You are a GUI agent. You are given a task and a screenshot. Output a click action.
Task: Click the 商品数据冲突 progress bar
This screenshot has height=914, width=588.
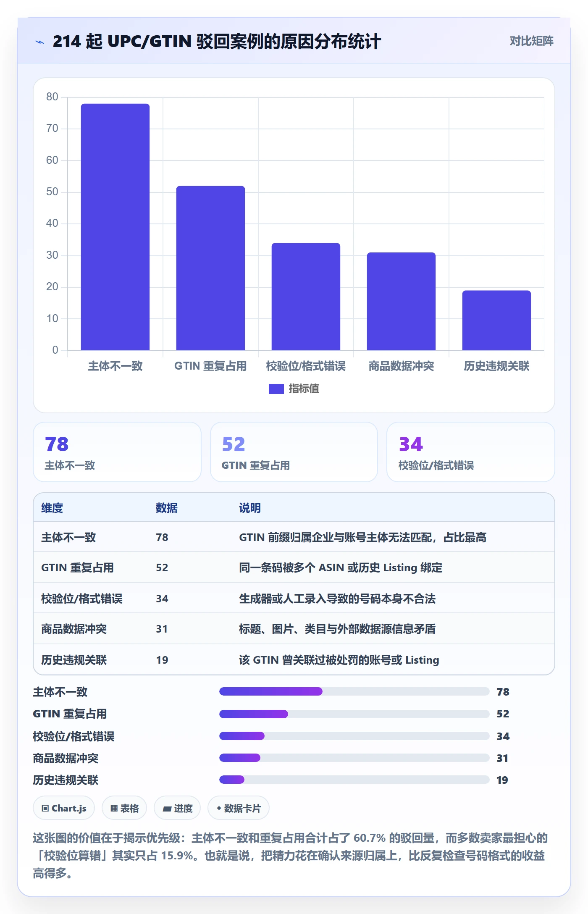[354, 758]
